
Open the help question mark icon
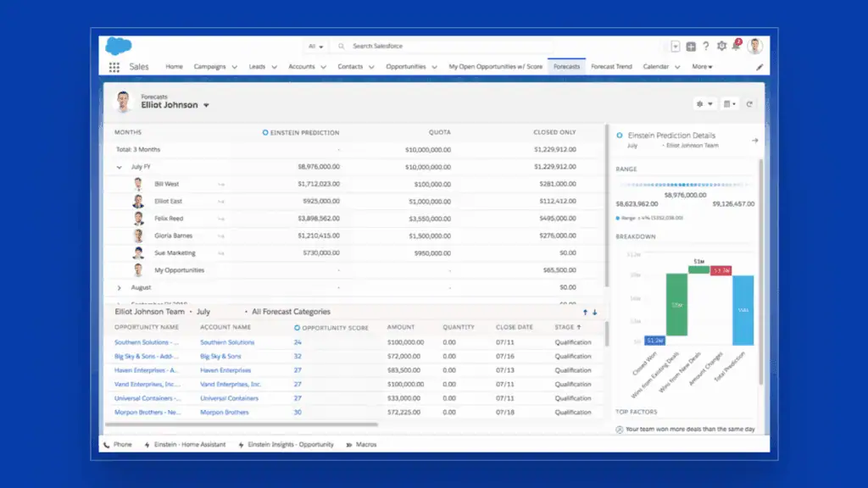click(x=706, y=46)
